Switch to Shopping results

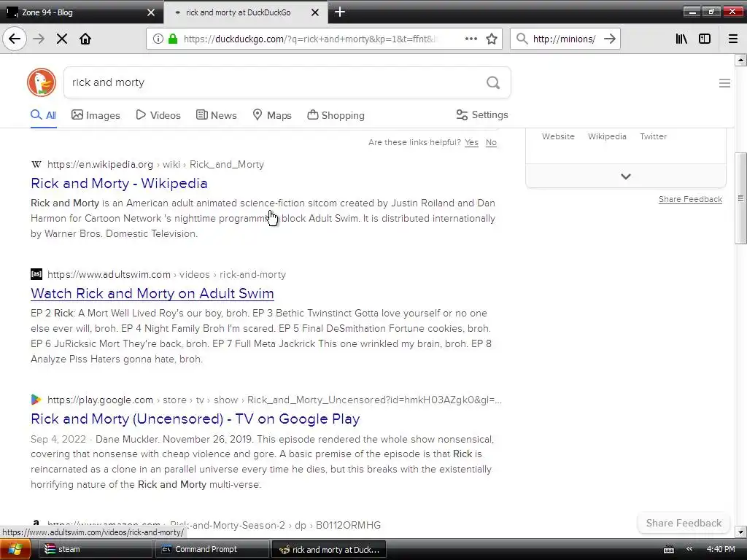(x=336, y=115)
